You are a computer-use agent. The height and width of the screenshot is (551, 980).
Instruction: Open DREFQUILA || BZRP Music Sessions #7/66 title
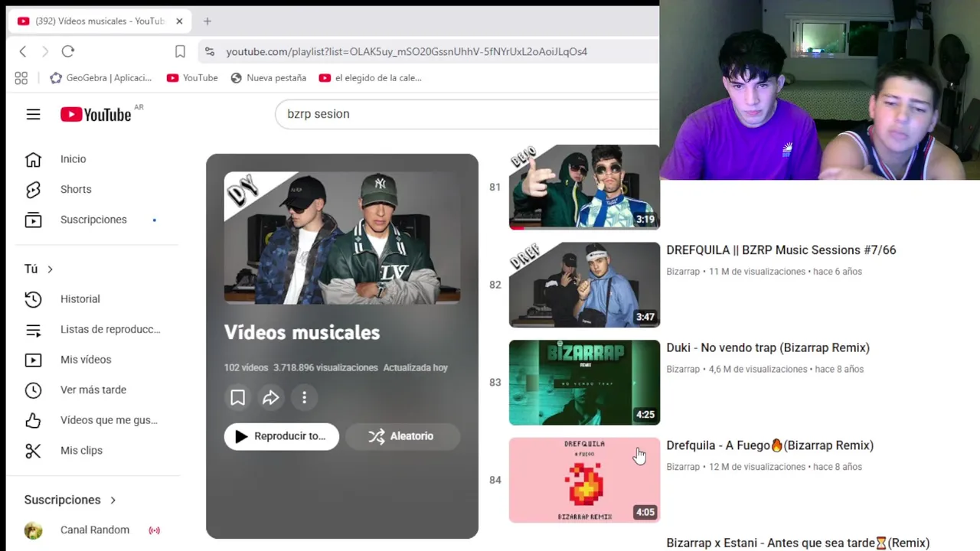click(x=781, y=250)
